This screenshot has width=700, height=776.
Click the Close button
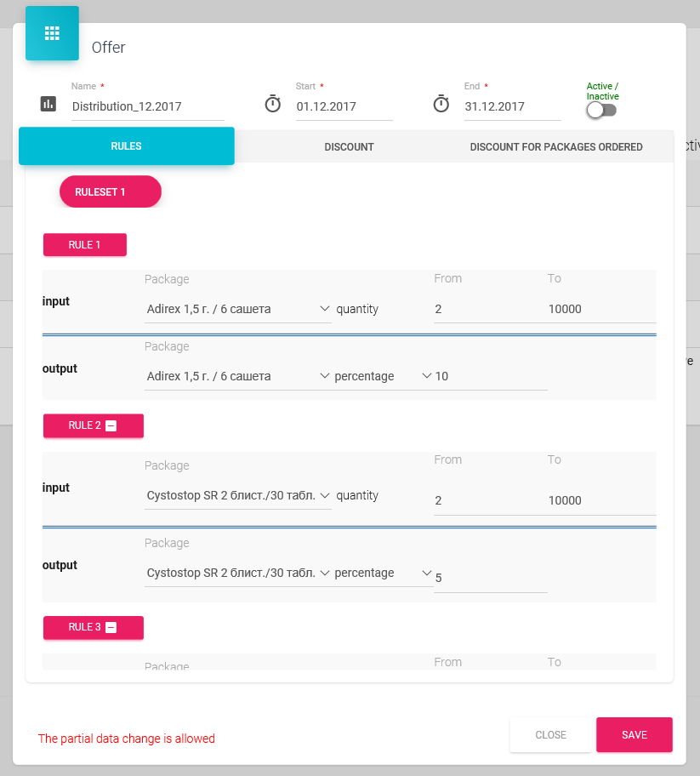(550, 735)
